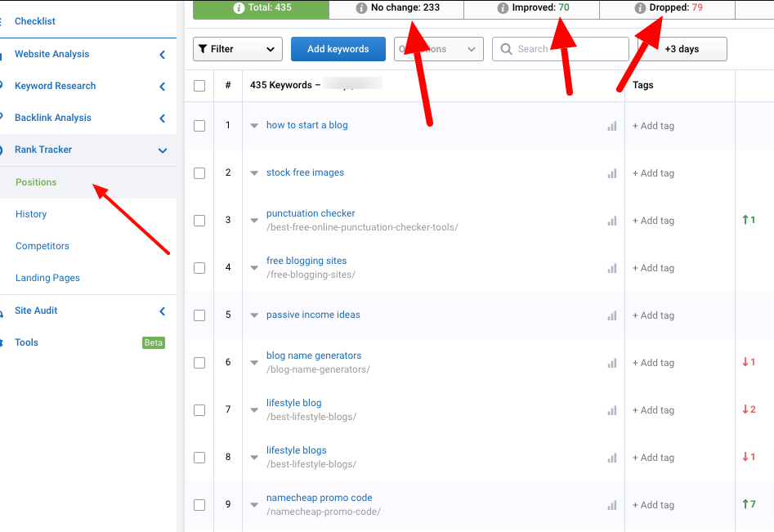Select all keywords with header checkbox
This screenshot has width=774, height=532.
click(199, 85)
